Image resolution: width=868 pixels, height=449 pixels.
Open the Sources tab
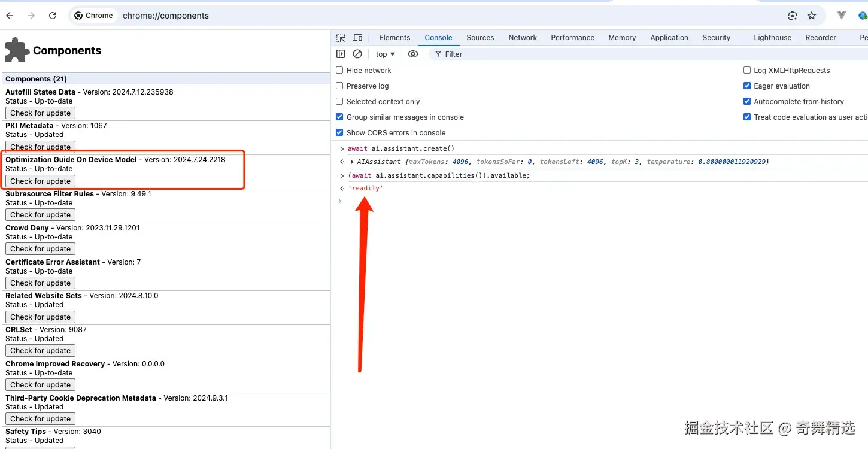point(480,37)
